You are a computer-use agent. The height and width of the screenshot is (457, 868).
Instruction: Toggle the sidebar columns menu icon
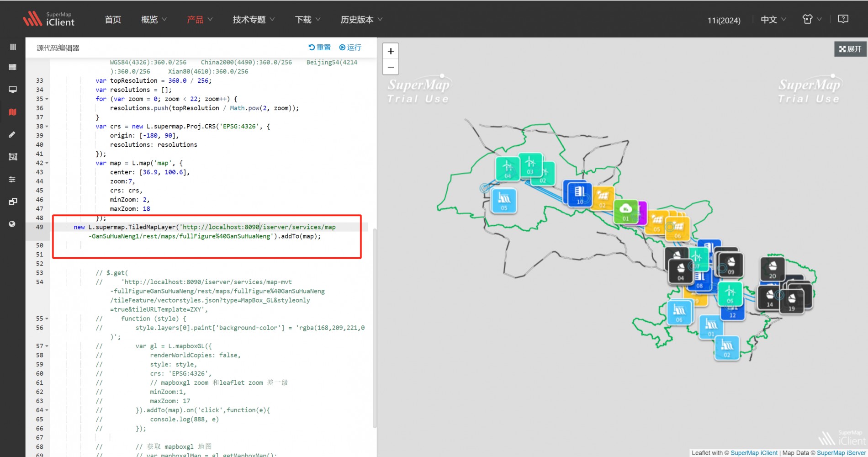click(x=13, y=47)
